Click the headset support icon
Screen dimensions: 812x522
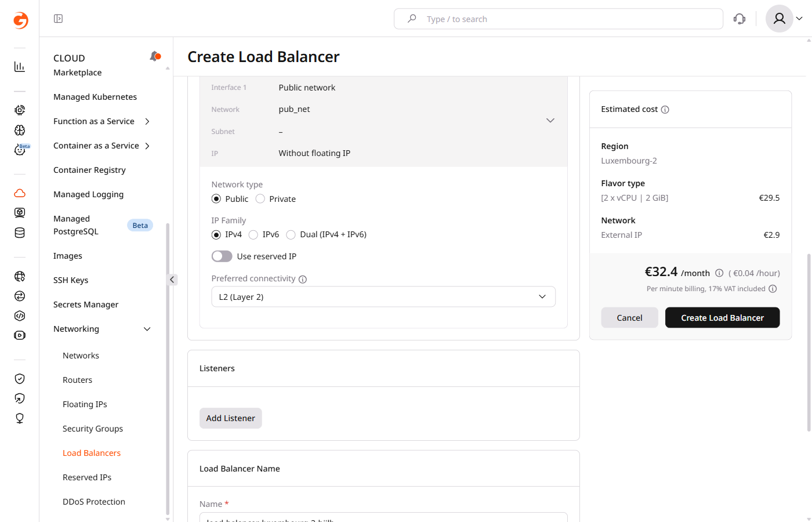(x=739, y=19)
